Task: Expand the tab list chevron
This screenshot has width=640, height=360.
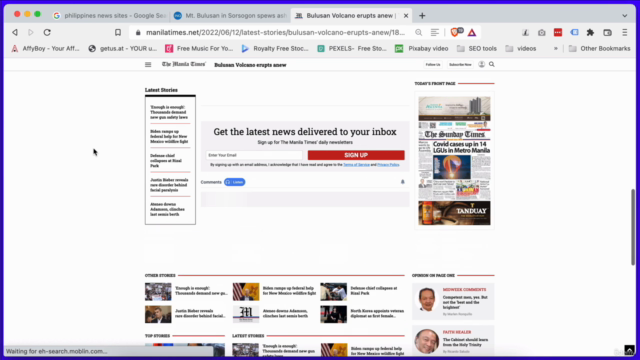Action: pyautogui.click(x=624, y=16)
